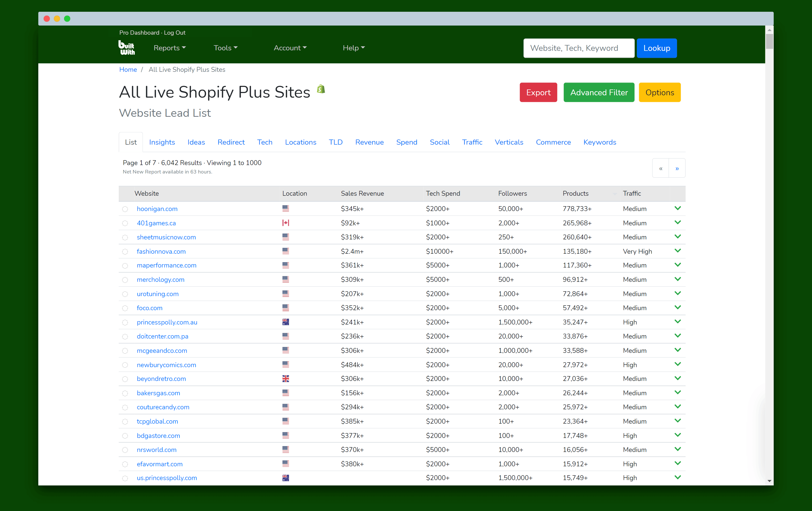Open the mcgeeandco.com website link
The image size is (812, 511).
pyautogui.click(x=162, y=351)
